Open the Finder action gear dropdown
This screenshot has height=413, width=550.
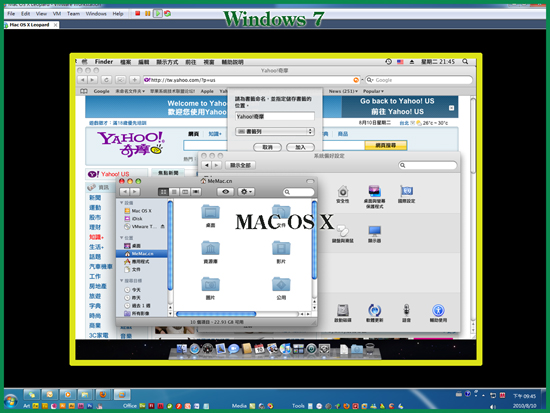tap(246, 192)
